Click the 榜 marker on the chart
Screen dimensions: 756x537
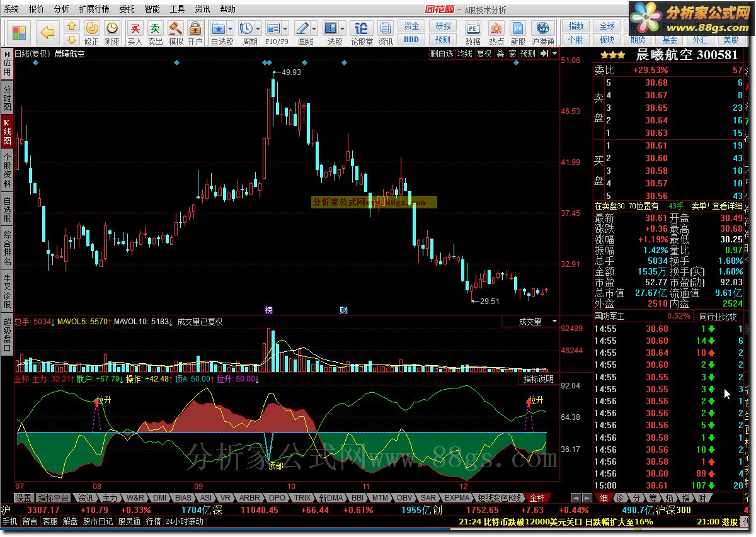pyautogui.click(x=269, y=310)
